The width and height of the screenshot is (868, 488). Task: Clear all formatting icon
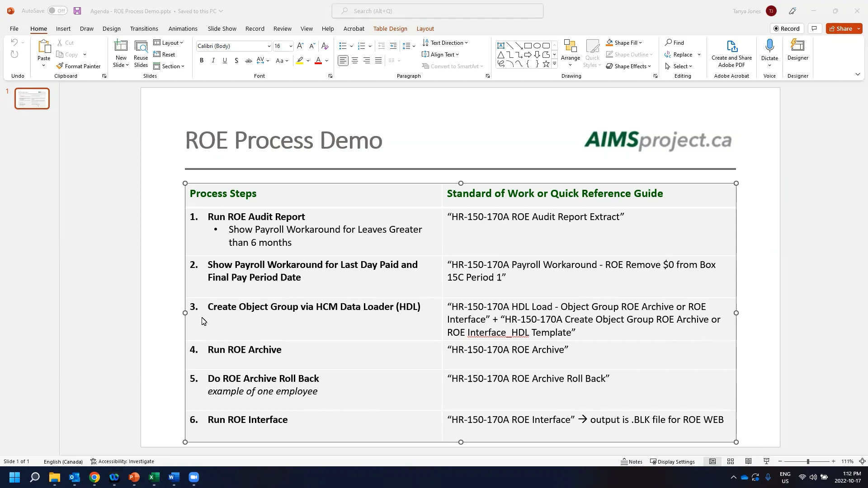tap(325, 46)
